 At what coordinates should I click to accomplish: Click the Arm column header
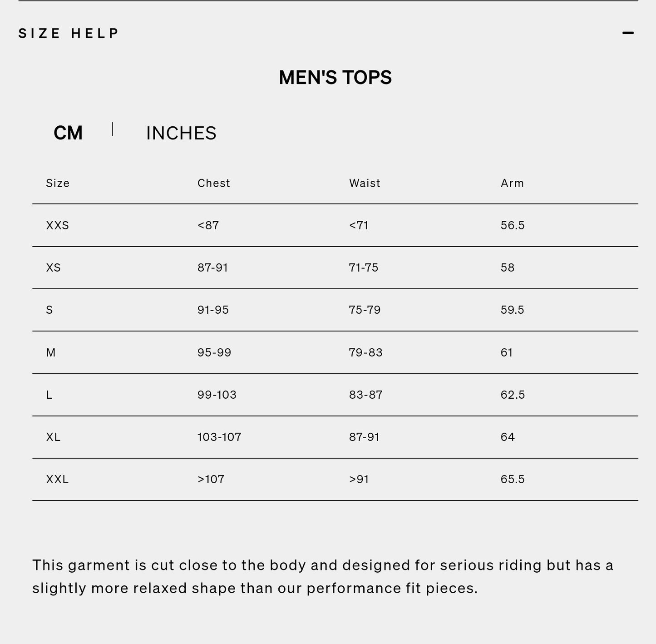512,183
